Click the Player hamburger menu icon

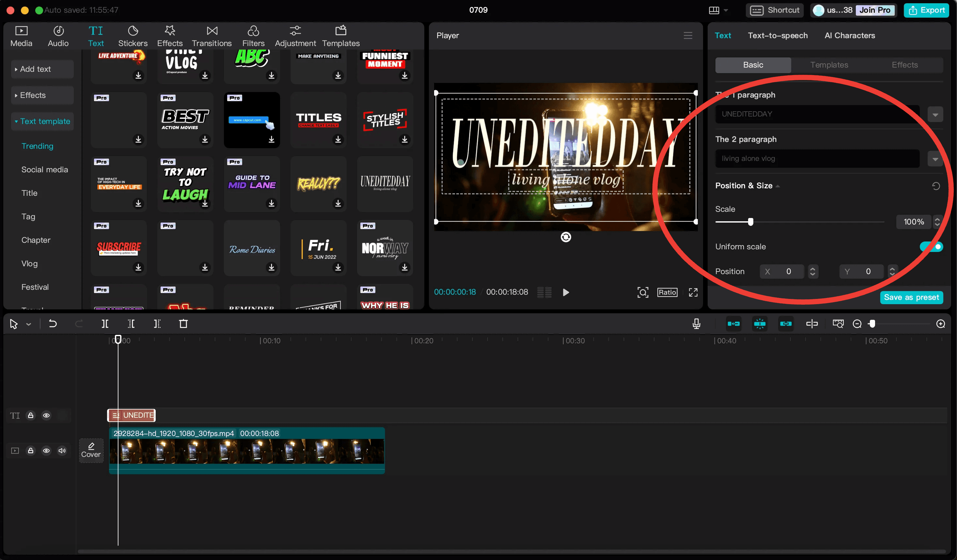[x=688, y=35]
